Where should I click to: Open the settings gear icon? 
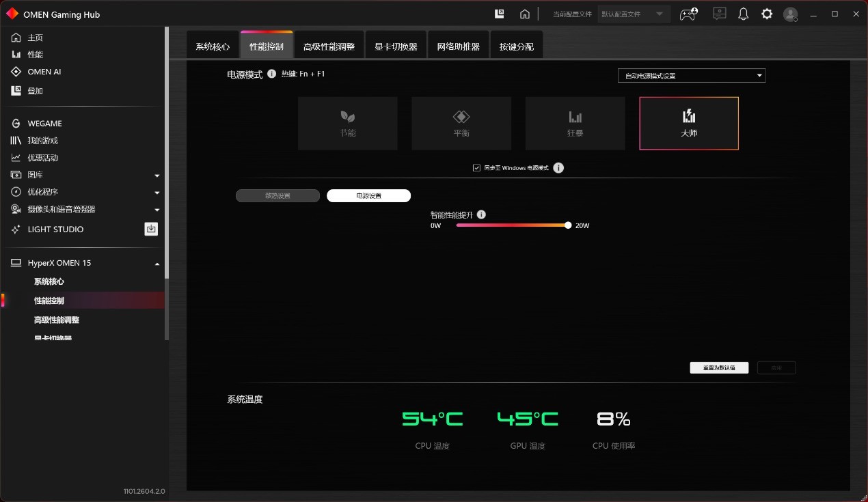tap(767, 14)
